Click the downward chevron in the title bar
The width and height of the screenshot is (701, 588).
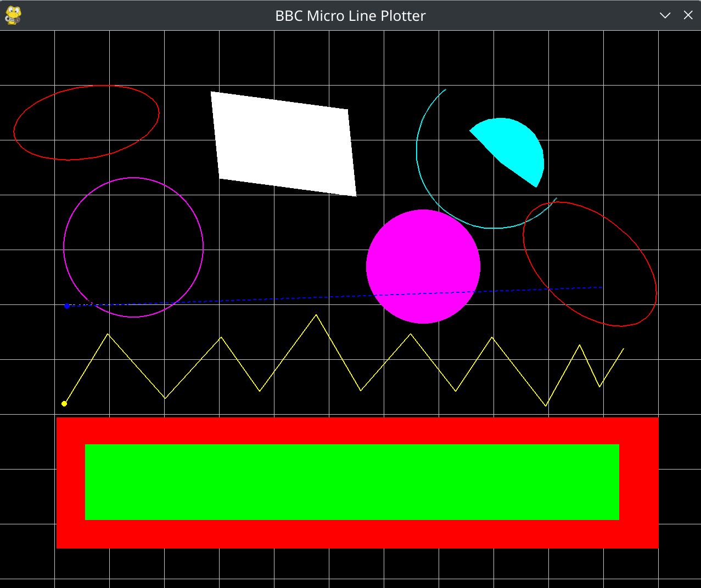pos(665,15)
